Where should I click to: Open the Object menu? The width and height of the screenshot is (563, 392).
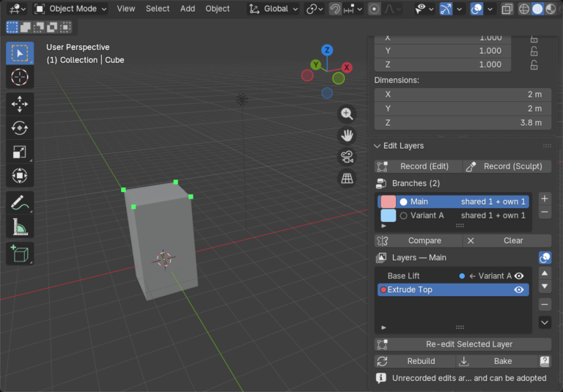[x=217, y=9]
